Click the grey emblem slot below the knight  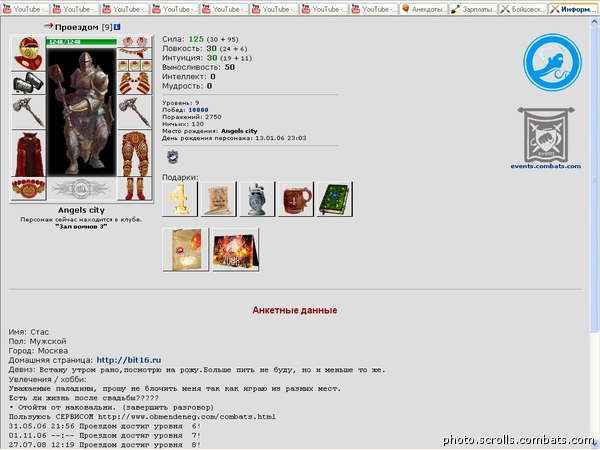coord(82,189)
